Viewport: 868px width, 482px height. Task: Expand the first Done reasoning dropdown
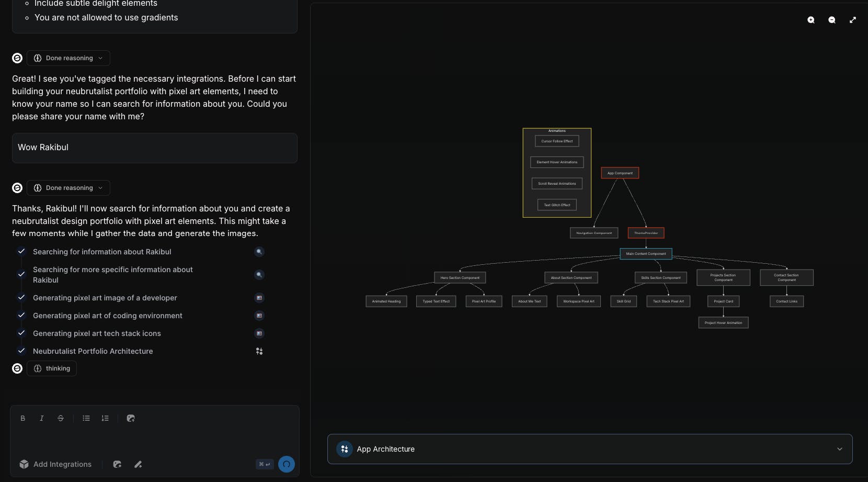68,58
